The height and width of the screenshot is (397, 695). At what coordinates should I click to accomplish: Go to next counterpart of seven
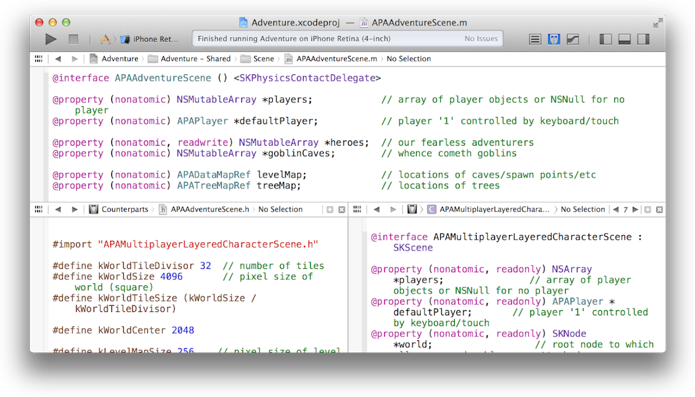pos(635,209)
